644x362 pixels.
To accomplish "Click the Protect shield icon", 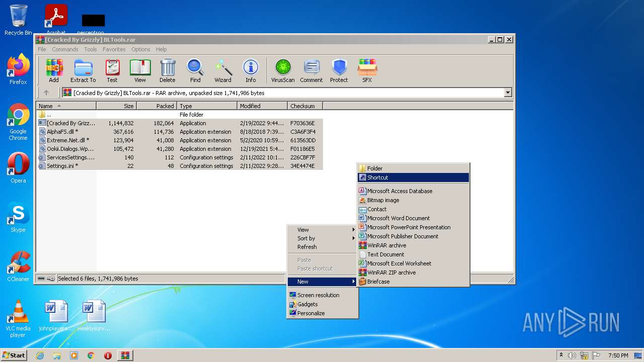I will click(x=339, y=70).
